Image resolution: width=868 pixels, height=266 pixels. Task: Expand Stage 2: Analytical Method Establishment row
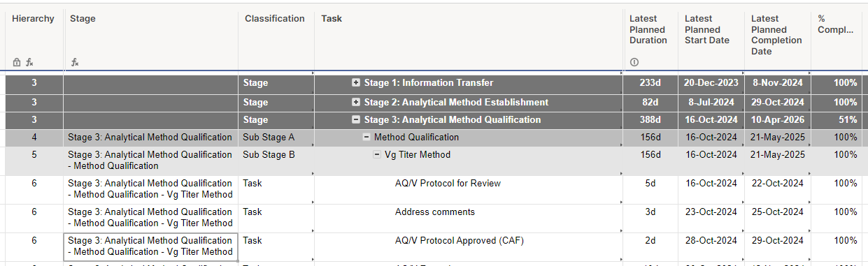tap(356, 102)
